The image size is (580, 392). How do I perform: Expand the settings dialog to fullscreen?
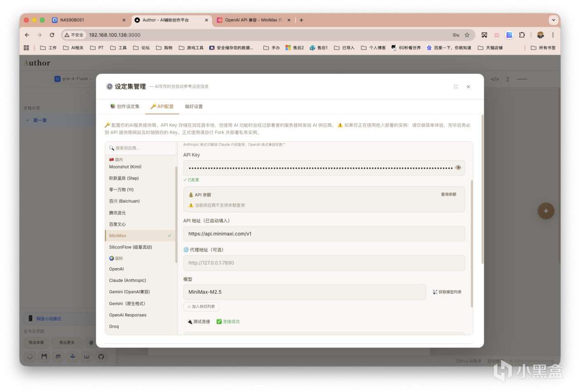tap(456, 87)
